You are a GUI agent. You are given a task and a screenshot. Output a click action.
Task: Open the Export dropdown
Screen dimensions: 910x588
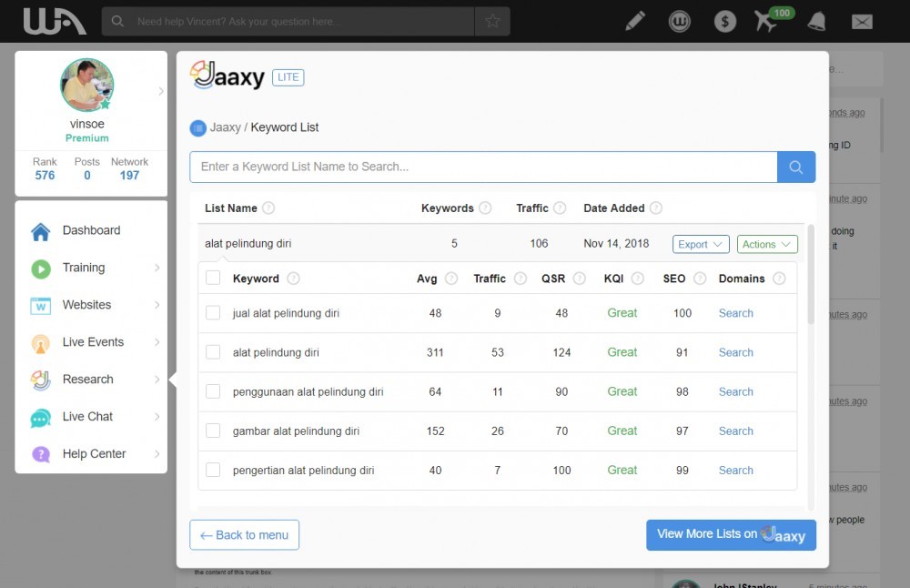[x=701, y=244]
